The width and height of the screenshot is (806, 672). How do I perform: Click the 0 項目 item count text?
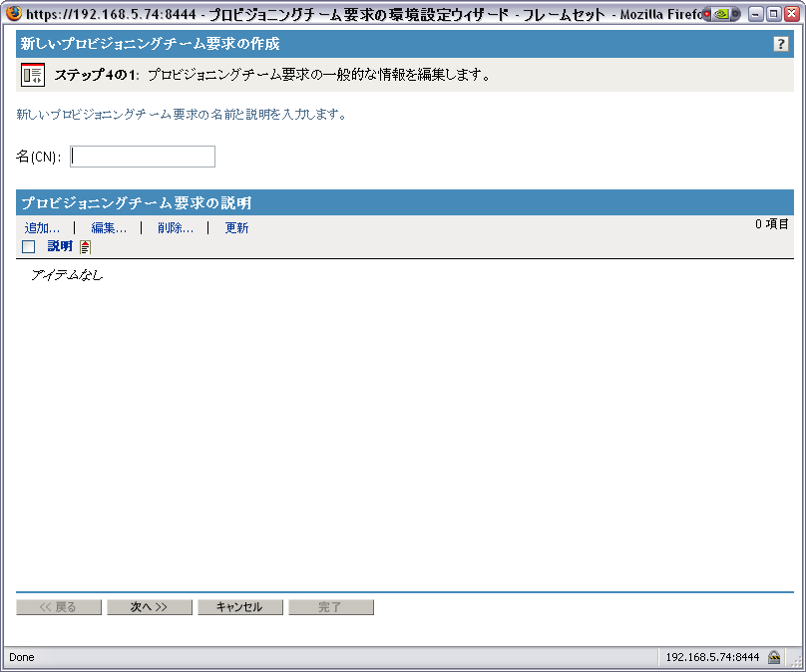tap(771, 224)
